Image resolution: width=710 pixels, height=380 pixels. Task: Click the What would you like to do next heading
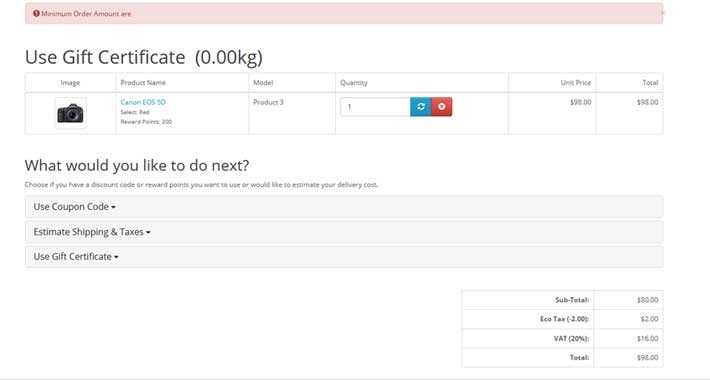[137, 165]
